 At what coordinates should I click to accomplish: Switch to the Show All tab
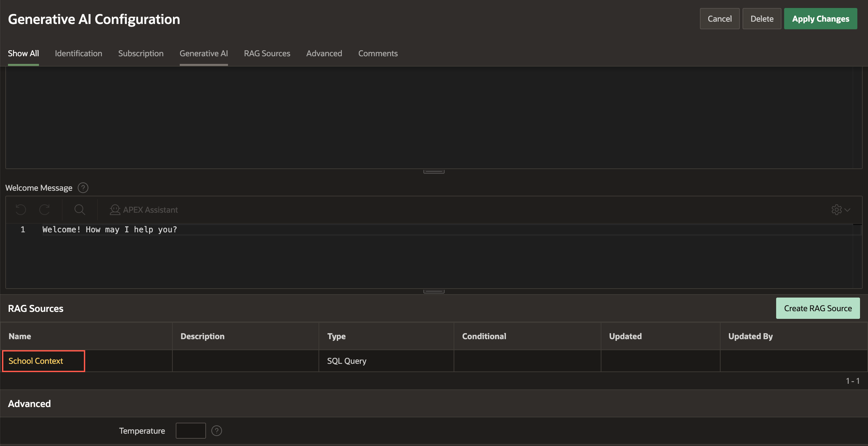point(23,53)
